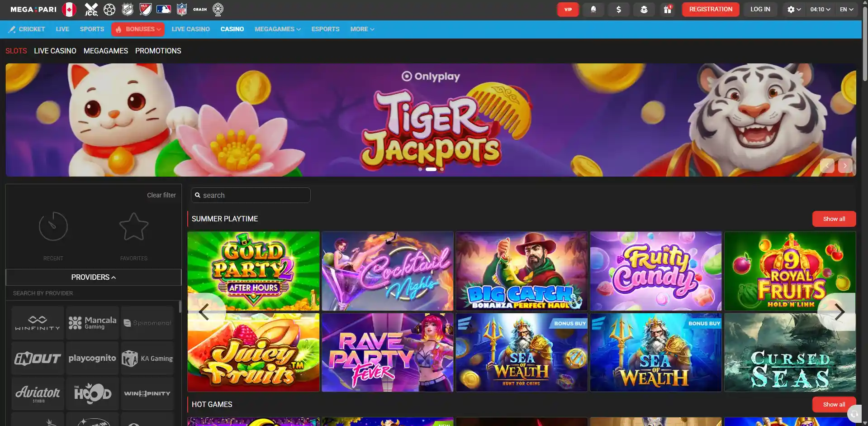
Task: Click the Log In button
Action: point(760,10)
